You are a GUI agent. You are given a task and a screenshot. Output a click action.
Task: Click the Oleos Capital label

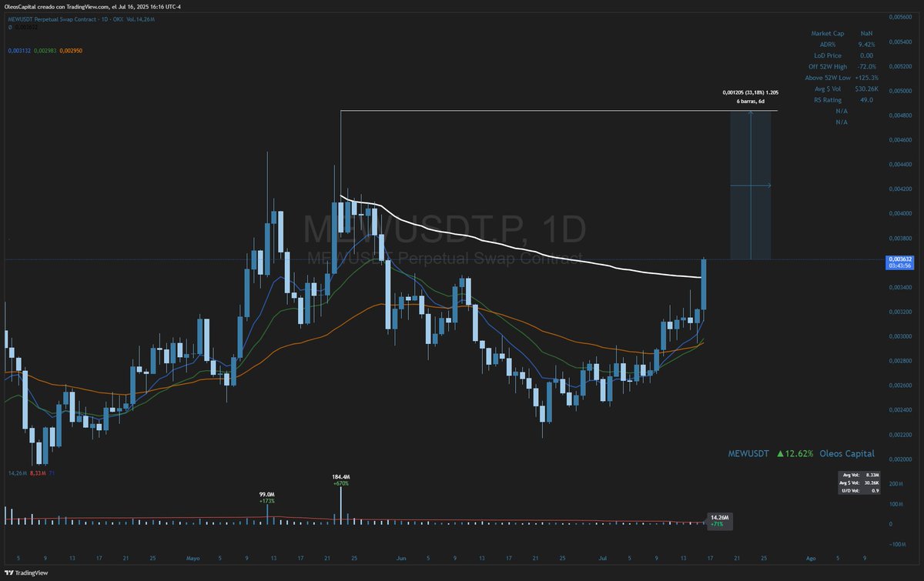(x=849, y=453)
